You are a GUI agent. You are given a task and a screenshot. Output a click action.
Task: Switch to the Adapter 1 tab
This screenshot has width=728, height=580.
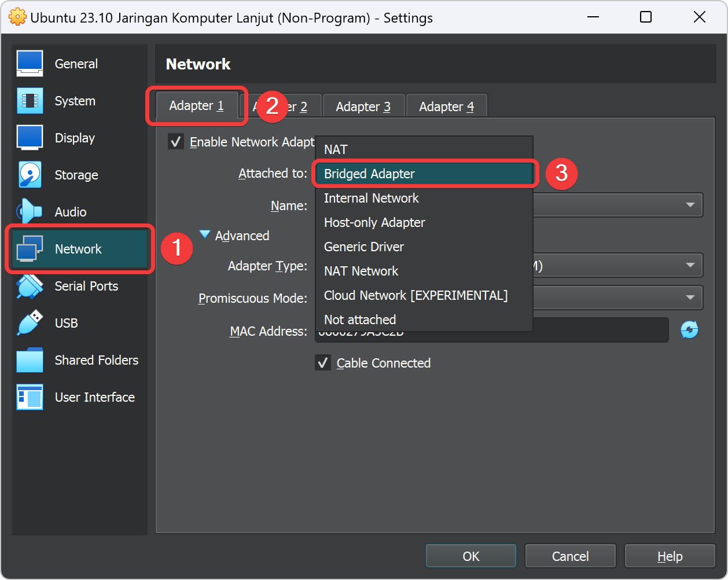pyautogui.click(x=197, y=106)
